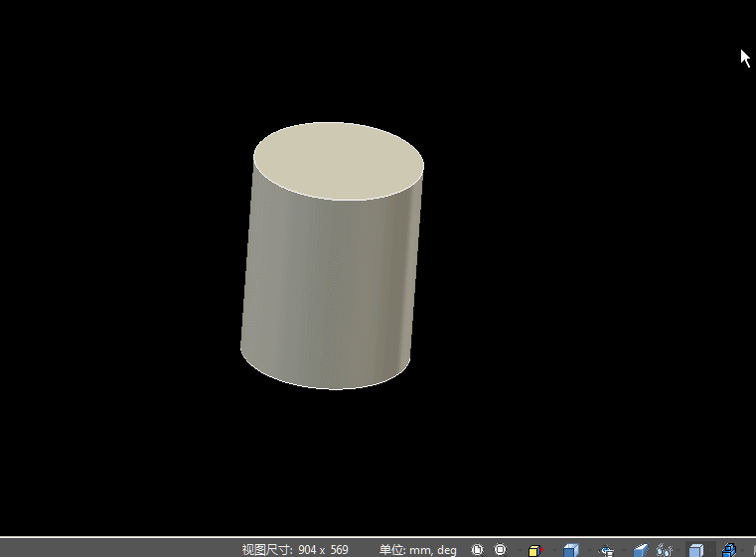Click the first circular icon in status bar
The width and height of the screenshot is (756, 557).
pyautogui.click(x=478, y=549)
